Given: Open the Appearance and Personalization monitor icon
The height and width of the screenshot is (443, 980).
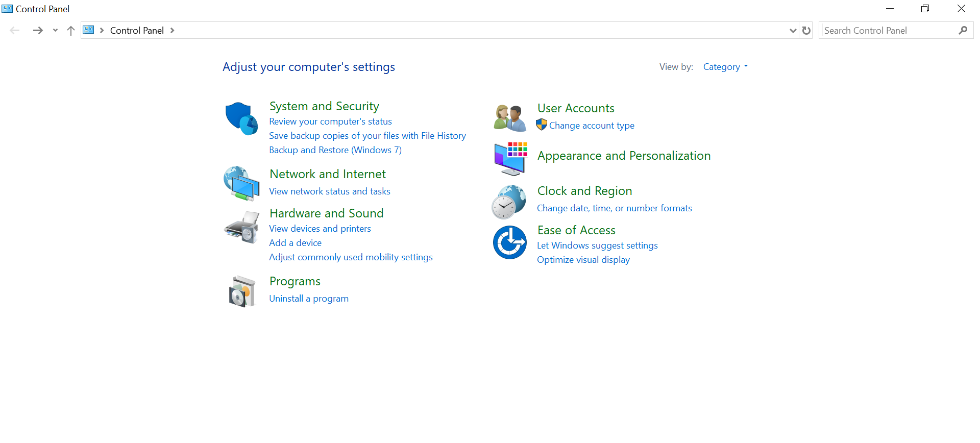Looking at the screenshot, I should point(510,158).
